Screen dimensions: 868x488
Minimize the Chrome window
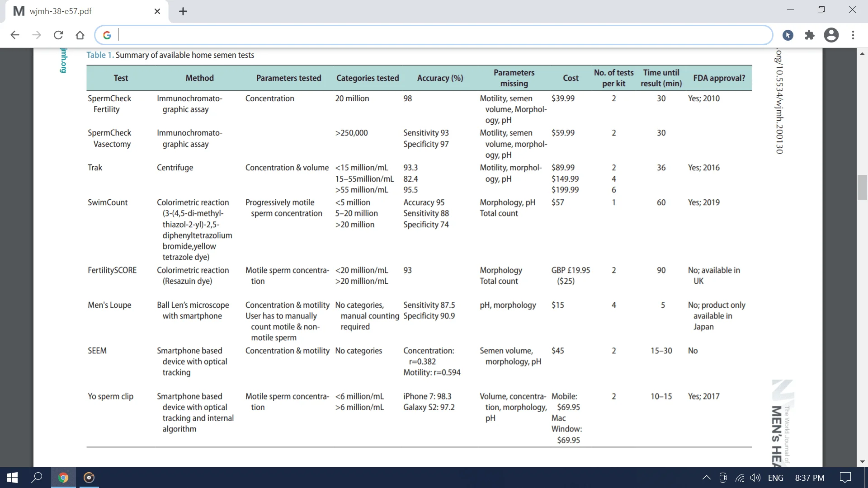[790, 9]
